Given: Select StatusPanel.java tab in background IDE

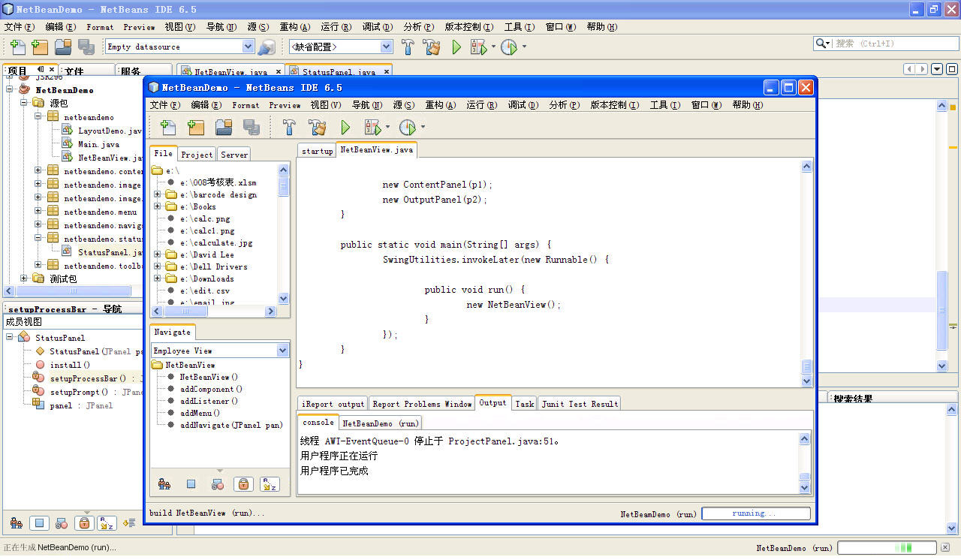Looking at the screenshot, I should [x=339, y=72].
